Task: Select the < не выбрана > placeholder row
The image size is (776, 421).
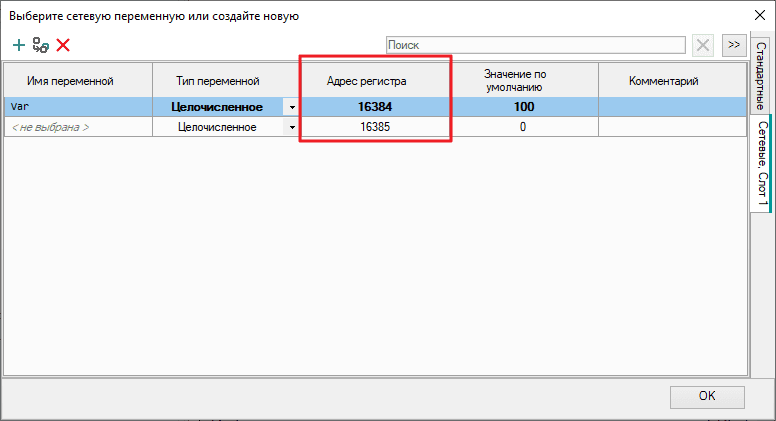Action: pyautogui.click(x=78, y=128)
